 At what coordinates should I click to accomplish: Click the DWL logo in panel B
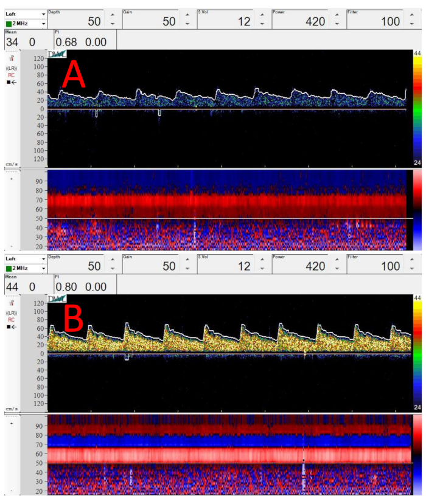(x=57, y=299)
